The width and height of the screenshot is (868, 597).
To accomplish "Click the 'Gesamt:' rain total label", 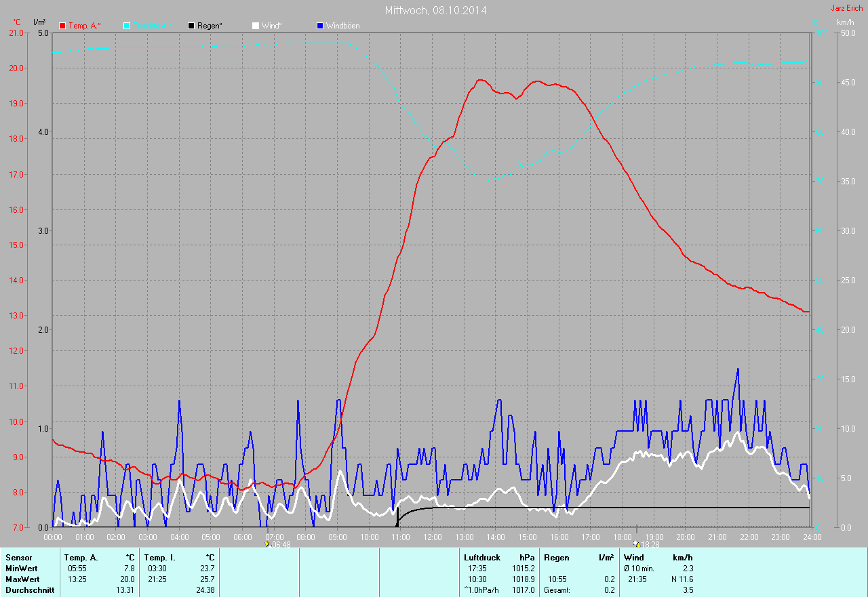I will click(557, 590).
